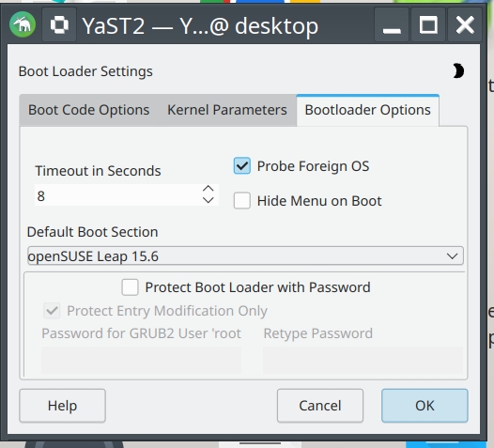Close the YaST2 window

(x=465, y=24)
